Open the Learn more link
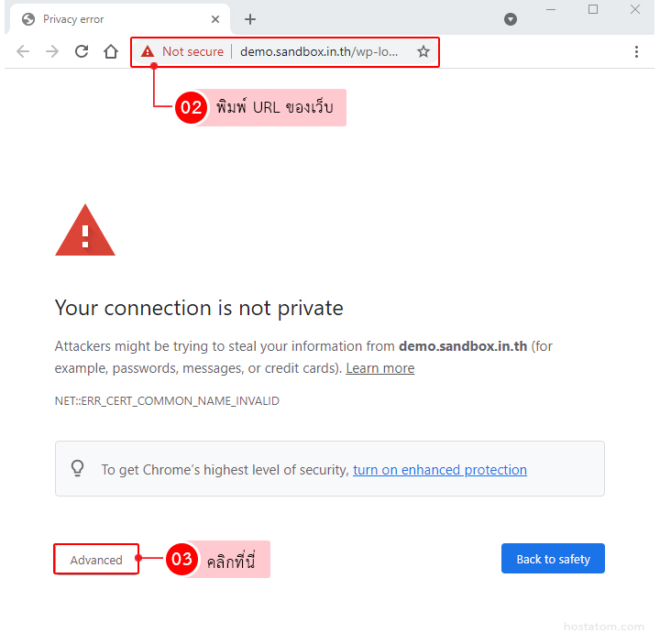Image resolution: width=660 pixels, height=644 pixels. [379, 368]
